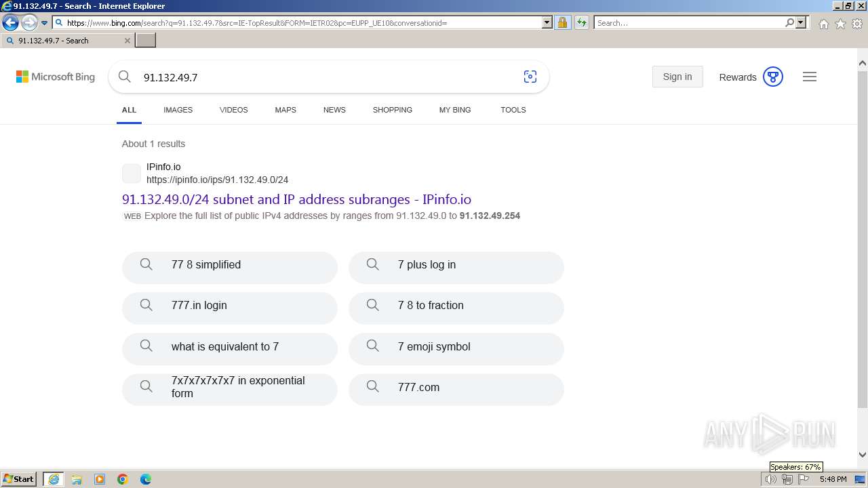The image size is (868, 488).
Task: Open the '91.132.49.0/24 subnet' result title
Action: tap(296, 199)
